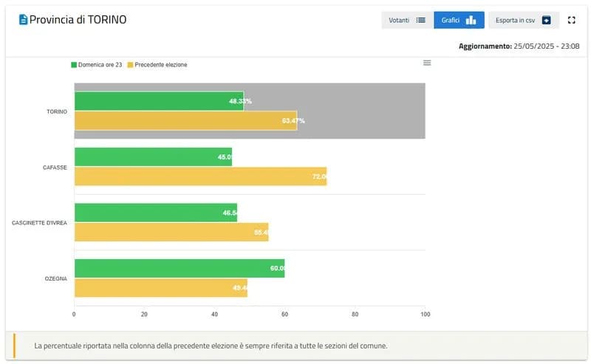This screenshot has height=364, width=591.
Task: Click CAFASSE yellow previous election bar
Action: pos(199,176)
